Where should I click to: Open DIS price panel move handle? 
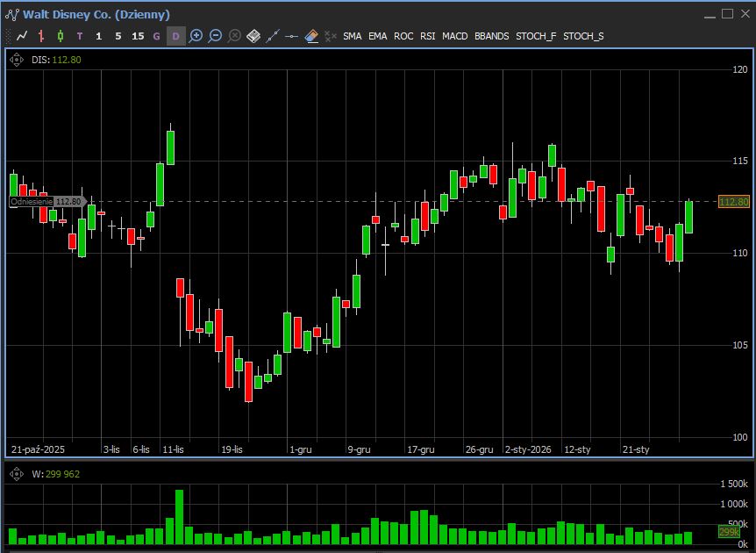coord(17,61)
